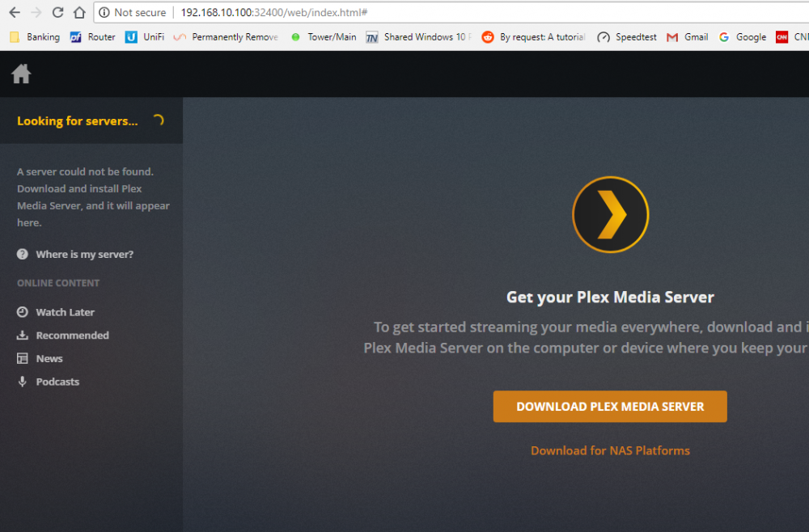Image resolution: width=809 pixels, height=532 pixels.
Task: Open the CNN bookmark
Action: (x=792, y=37)
